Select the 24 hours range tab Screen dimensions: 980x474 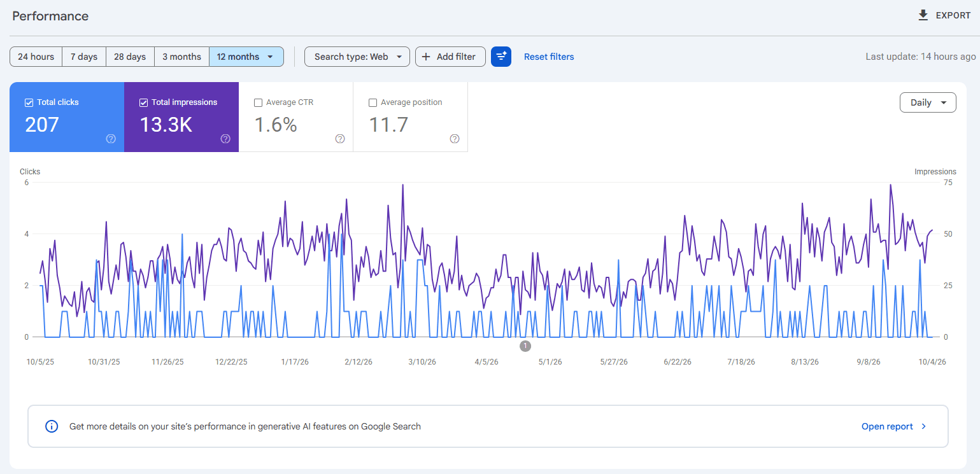36,57
